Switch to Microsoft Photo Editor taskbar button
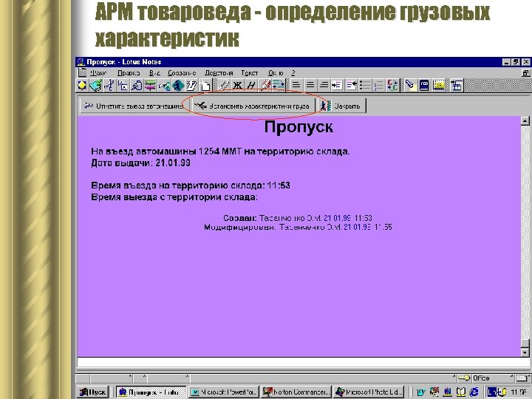This screenshot has width=532, height=399. pos(369,392)
